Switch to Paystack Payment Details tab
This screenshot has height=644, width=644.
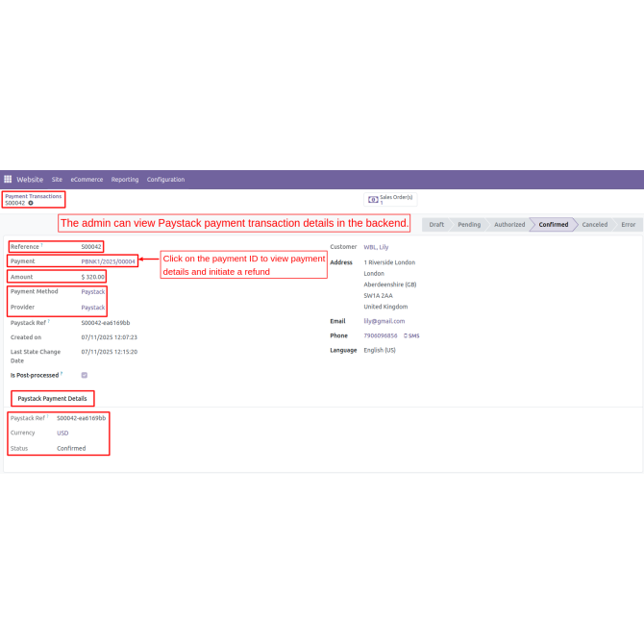pyautogui.click(x=52, y=398)
